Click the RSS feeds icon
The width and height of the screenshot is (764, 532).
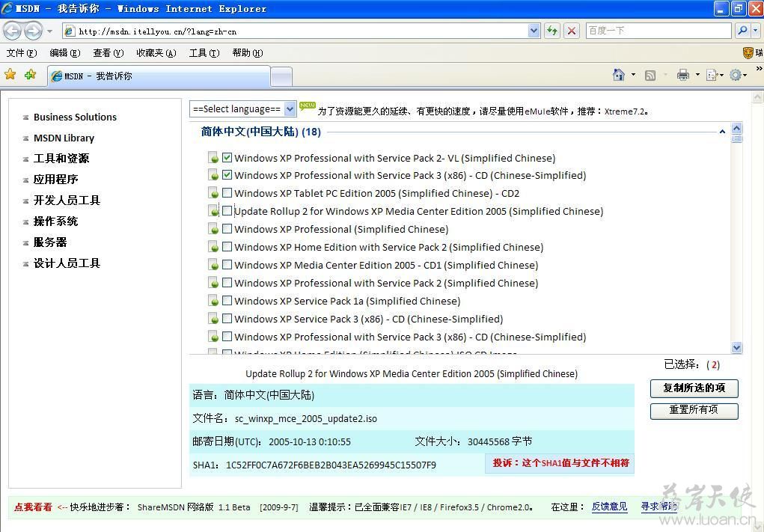[x=650, y=75]
